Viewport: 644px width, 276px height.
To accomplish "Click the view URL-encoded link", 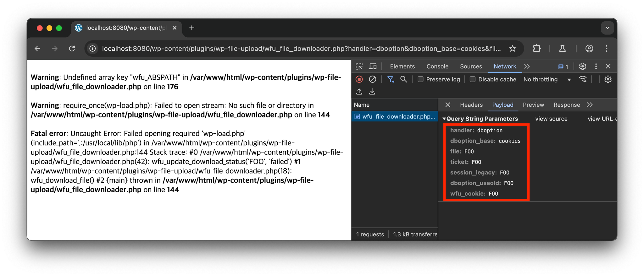I will 602,119.
